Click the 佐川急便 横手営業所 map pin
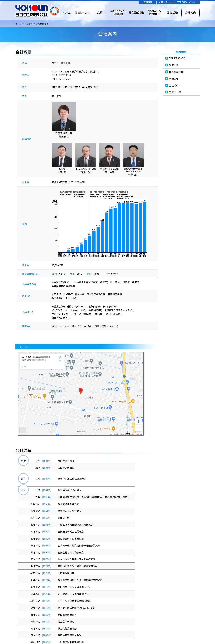This screenshot has width=215, height=644. coord(70,402)
